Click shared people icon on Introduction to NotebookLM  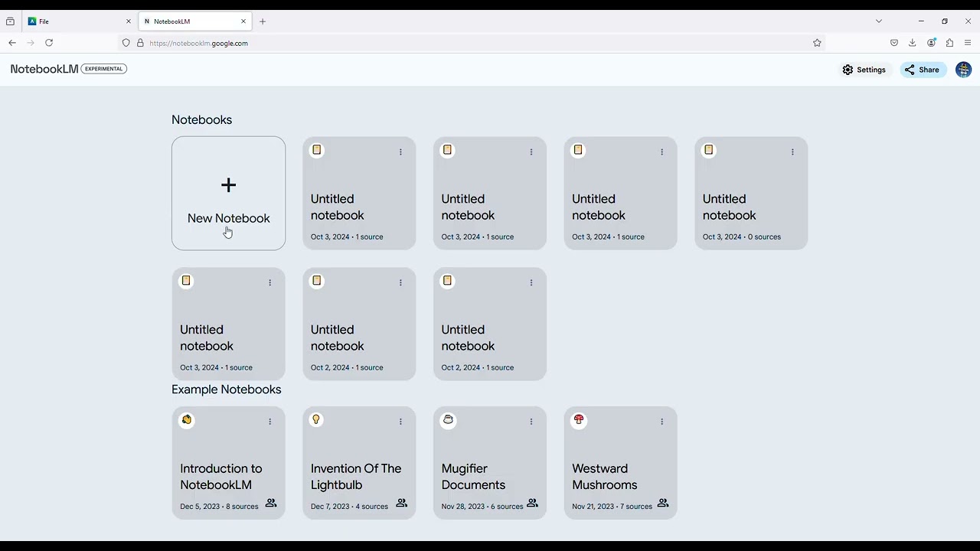pos(271,504)
